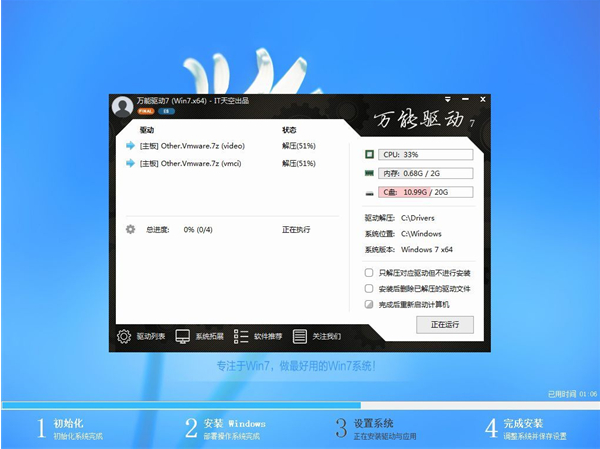Viewport: 600px width, 449px height.
Task: Click the installer's bottom blue progress bar
Action: (300, 405)
